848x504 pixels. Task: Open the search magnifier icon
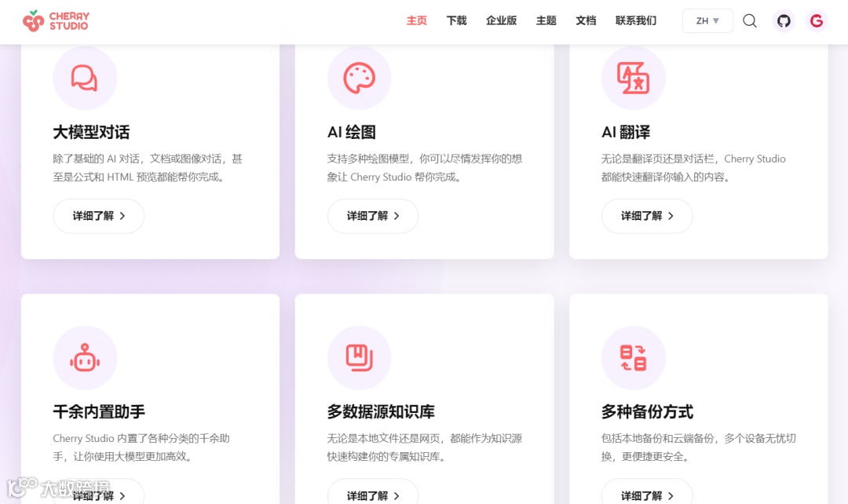tap(750, 21)
